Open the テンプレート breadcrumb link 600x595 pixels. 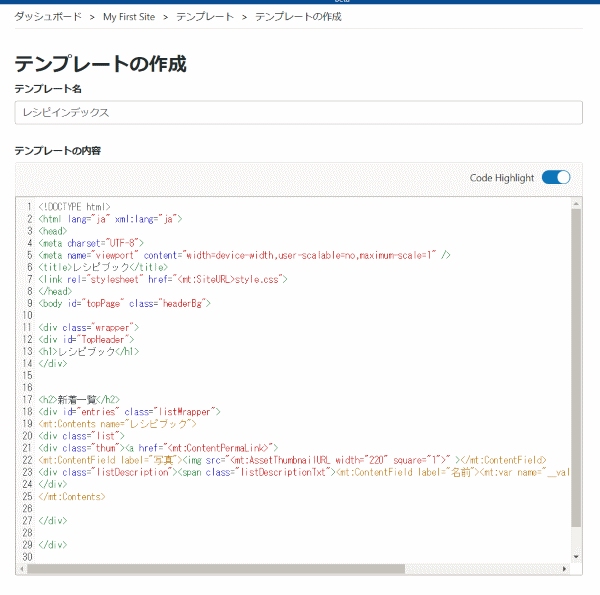205,16
